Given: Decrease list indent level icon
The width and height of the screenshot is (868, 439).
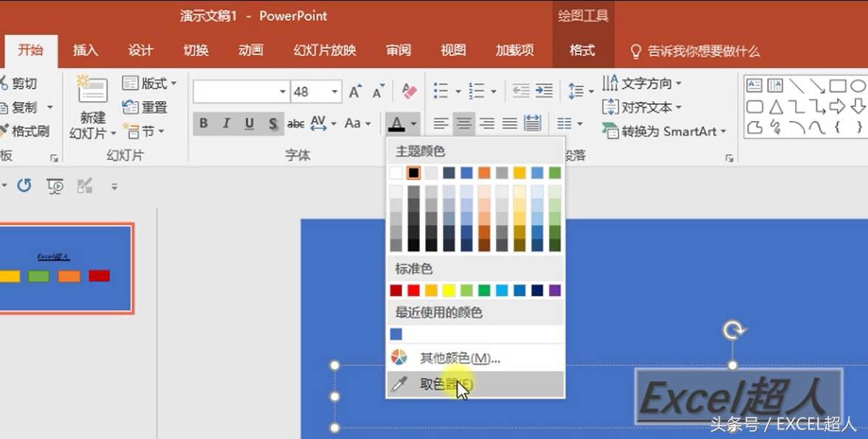Looking at the screenshot, I should click(520, 91).
